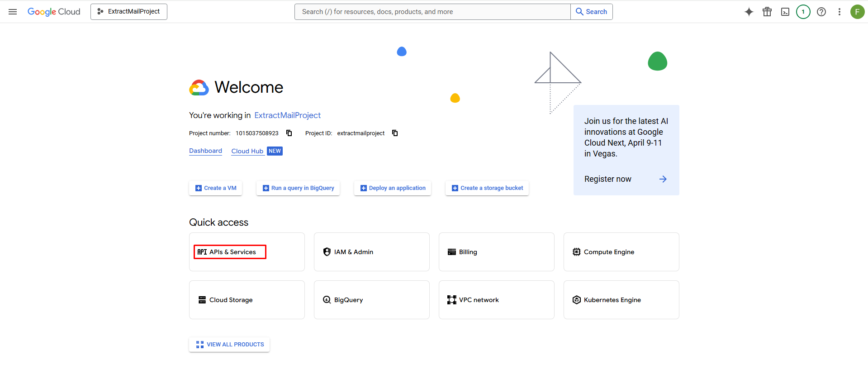Click Create a storage bucket button

[x=487, y=188]
